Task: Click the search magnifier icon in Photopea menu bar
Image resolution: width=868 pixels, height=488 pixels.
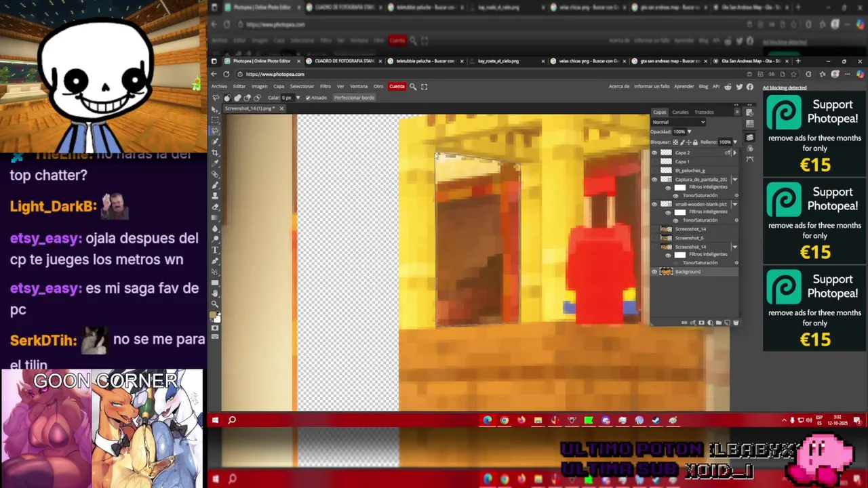Action: tap(413, 86)
